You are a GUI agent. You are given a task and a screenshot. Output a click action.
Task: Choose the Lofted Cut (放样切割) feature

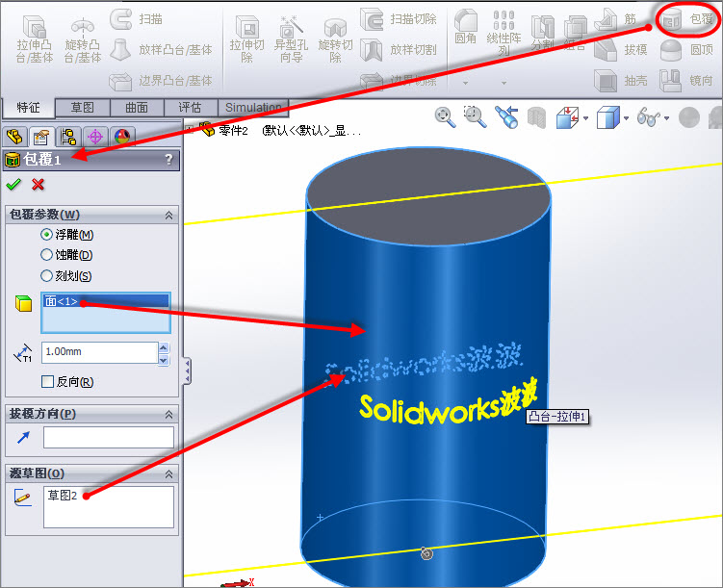coord(399,49)
